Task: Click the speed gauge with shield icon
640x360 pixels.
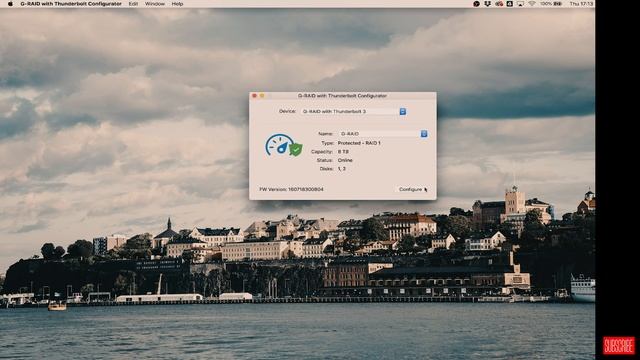Action: [x=284, y=145]
